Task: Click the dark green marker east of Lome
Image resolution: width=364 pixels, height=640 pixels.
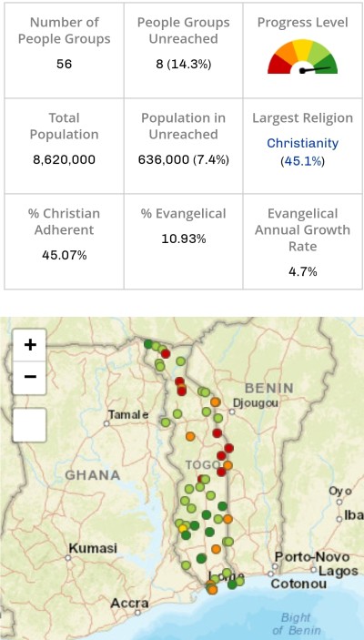Action: 232,584
